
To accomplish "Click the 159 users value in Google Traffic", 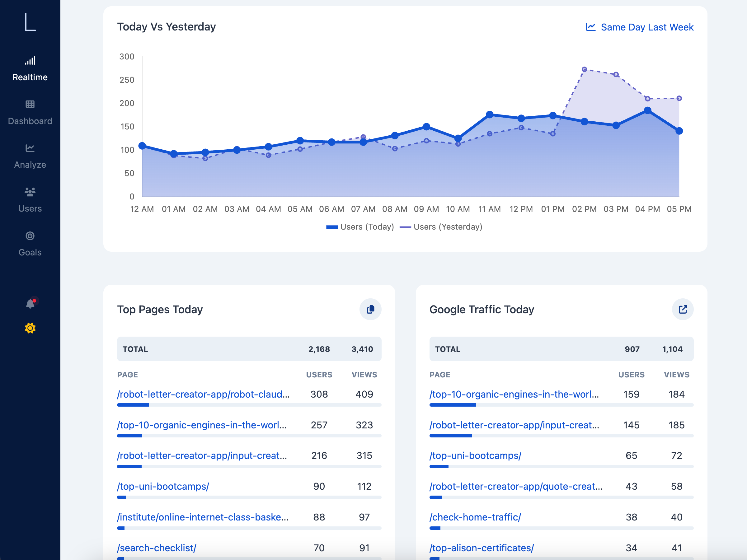I will click(x=632, y=394).
